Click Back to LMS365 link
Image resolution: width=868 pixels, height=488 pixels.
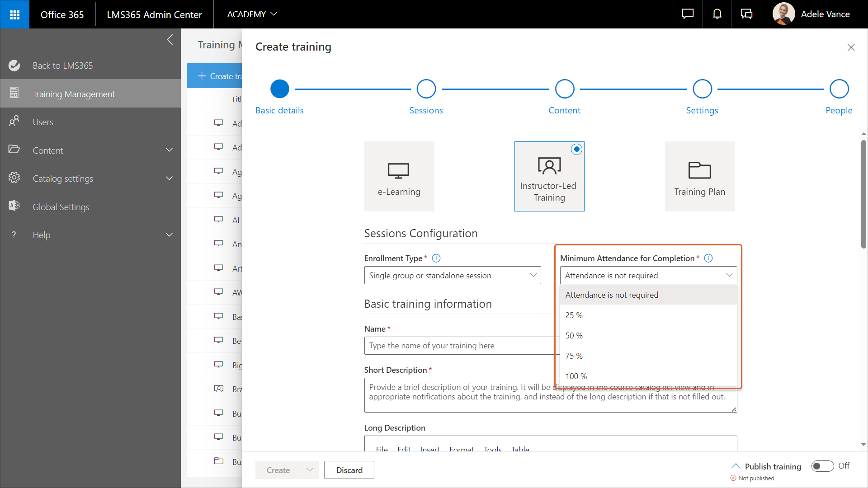tap(62, 66)
